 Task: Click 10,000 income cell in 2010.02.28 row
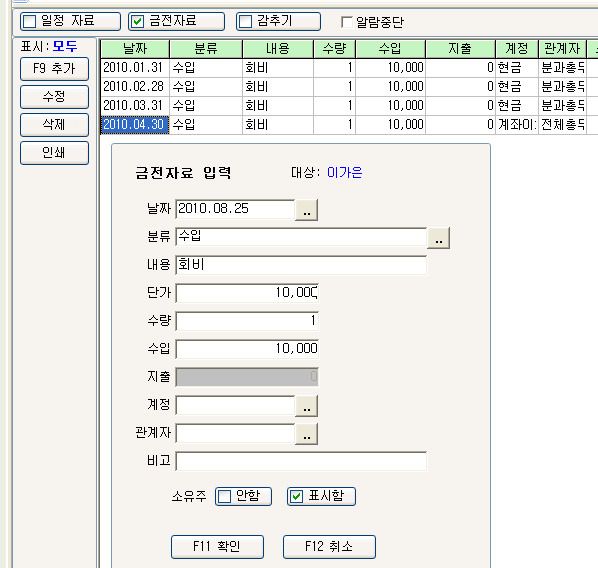(x=391, y=87)
